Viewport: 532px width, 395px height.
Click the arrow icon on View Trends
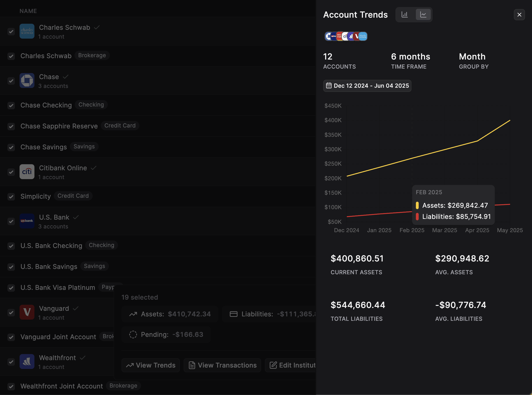[130, 365]
